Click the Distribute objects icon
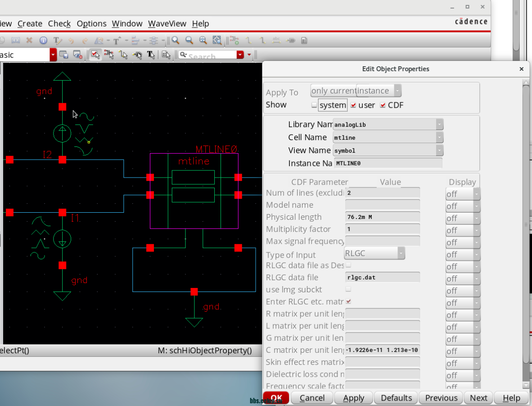Screen dimensions: 532x406 [x=153, y=41]
